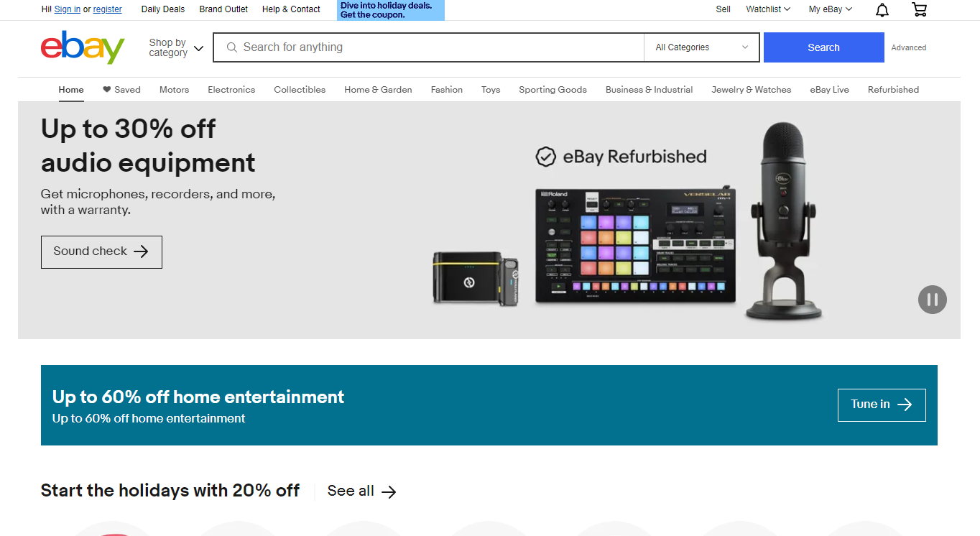Open the shopping cart icon

coord(919,9)
